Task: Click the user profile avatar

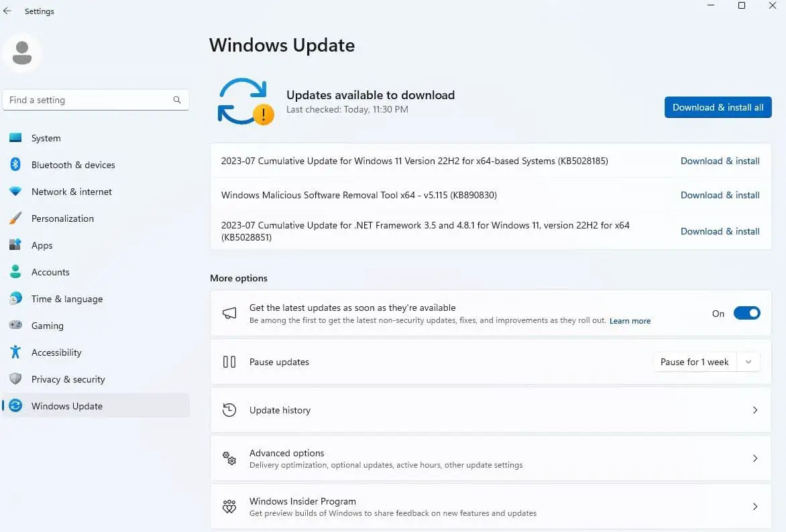Action: pos(22,52)
